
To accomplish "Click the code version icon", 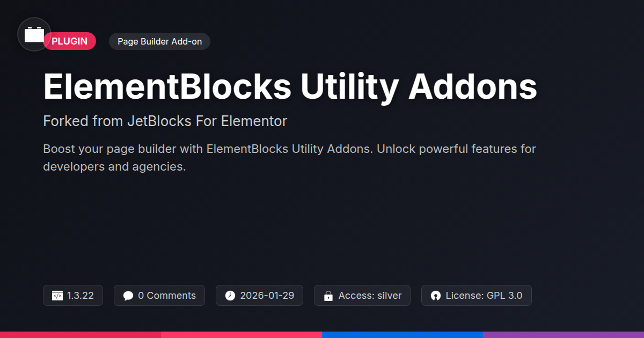I will click(x=57, y=296).
